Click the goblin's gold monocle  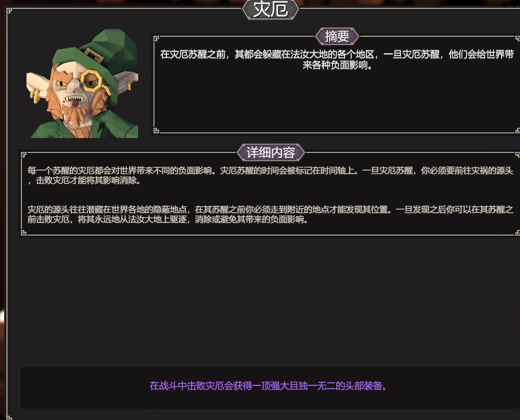(92, 80)
